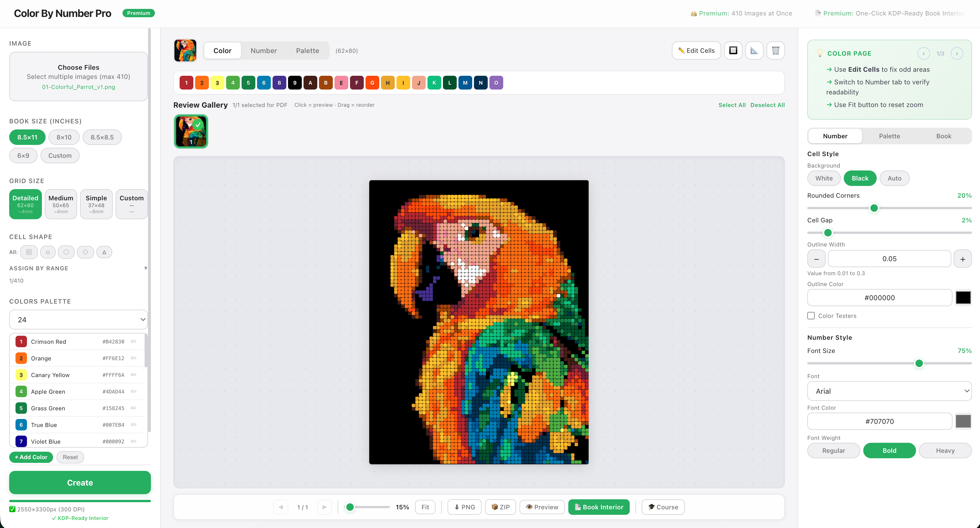Select the triangle cell shape icon
The height and width of the screenshot is (528, 980).
tap(104, 252)
